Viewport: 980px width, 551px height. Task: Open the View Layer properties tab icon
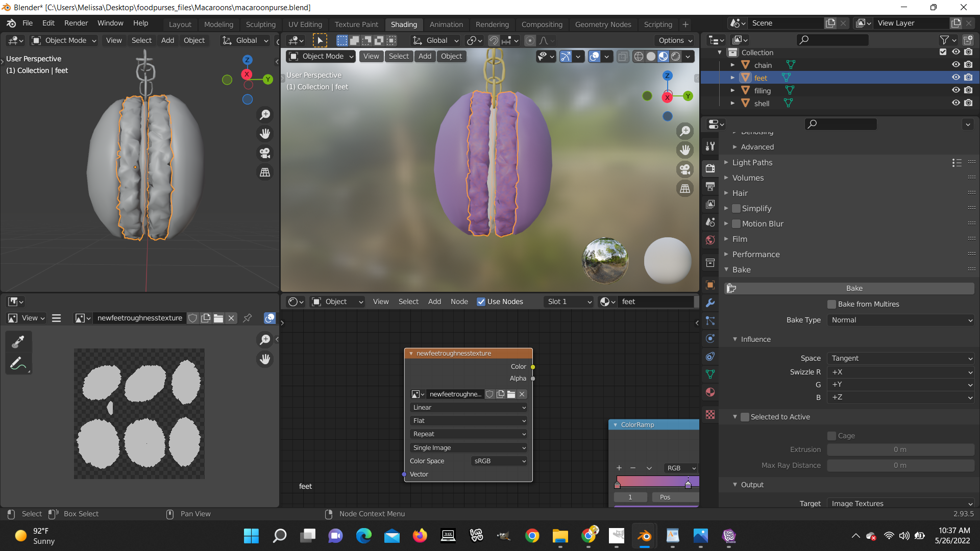pyautogui.click(x=710, y=204)
